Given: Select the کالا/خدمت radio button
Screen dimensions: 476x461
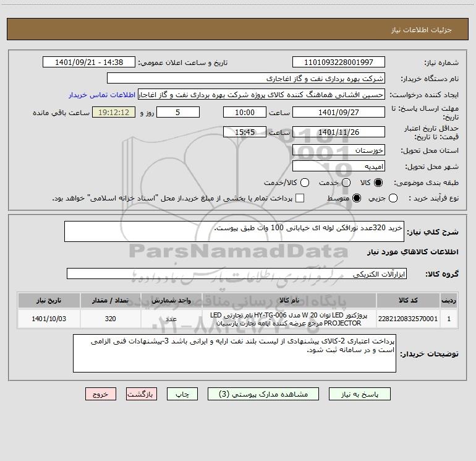Looking at the screenshot, I should click(305, 183).
